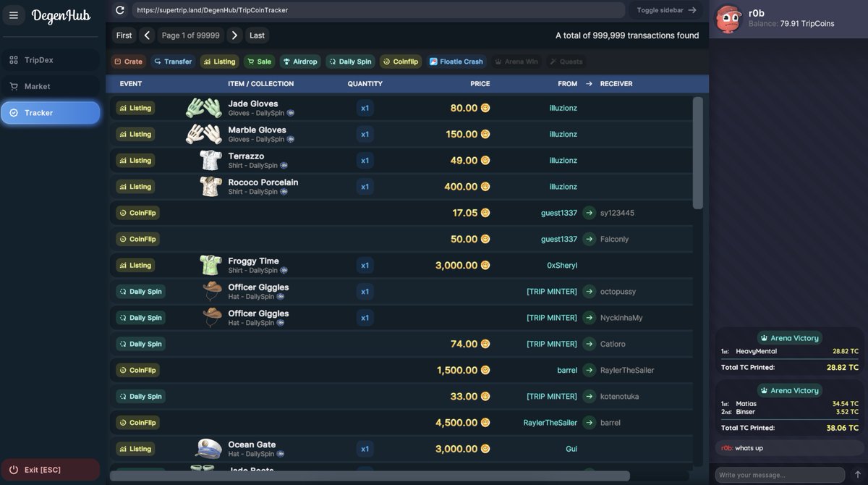Click the Toggle sidebar button

click(665, 10)
